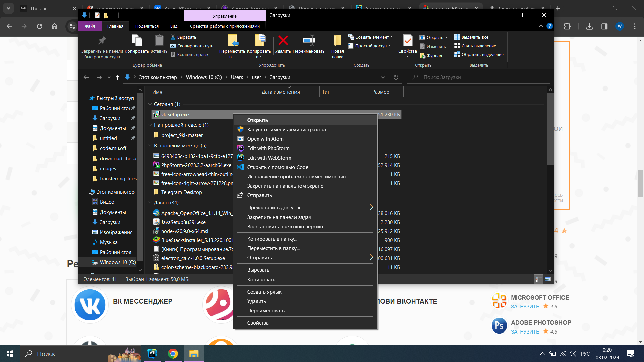Select Edit with PhpStorm menu entry
This screenshot has width=644, height=362.
click(x=305, y=148)
